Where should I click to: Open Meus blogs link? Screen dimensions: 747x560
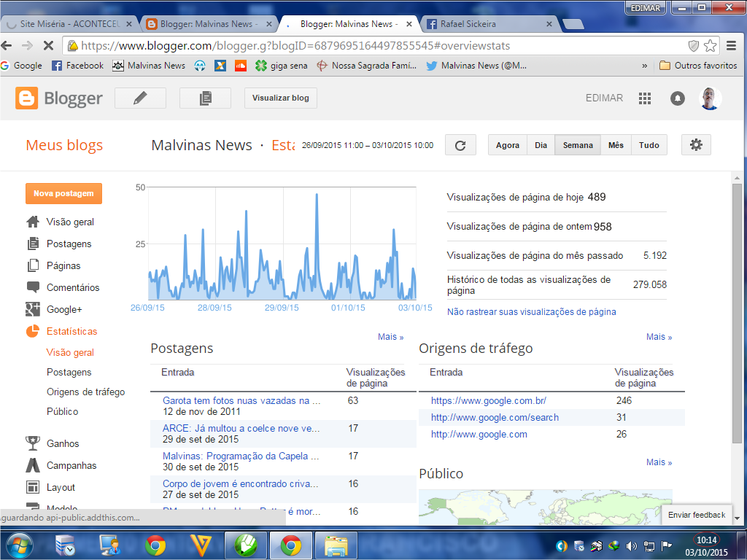pos(64,145)
